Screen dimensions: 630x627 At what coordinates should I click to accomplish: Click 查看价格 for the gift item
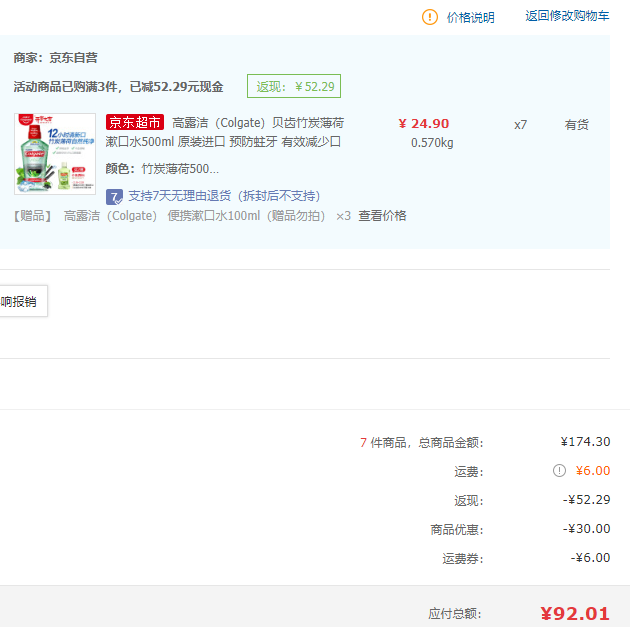click(382, 216)
